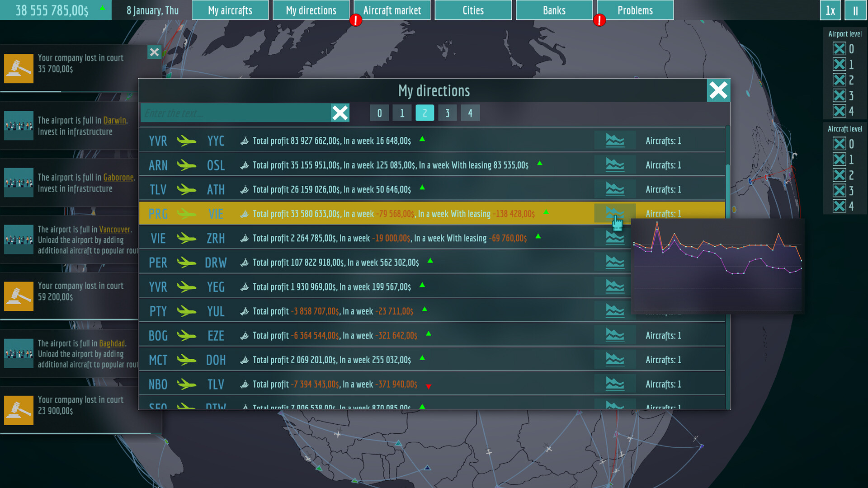Click the turbulence/weather icon on ARN-OSL route
Viewport: 868px width, 488px height.
coord(615,165)
